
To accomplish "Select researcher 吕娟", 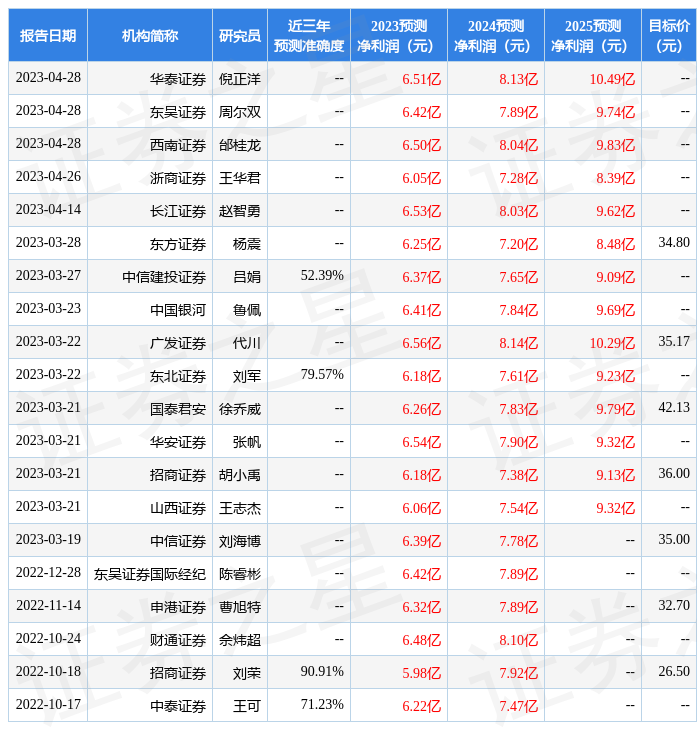I will (247, 277).
